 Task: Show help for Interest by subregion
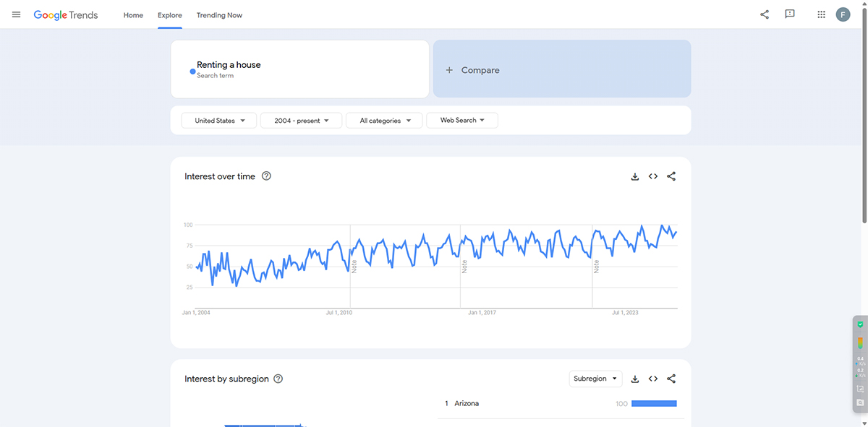(278, 379)
